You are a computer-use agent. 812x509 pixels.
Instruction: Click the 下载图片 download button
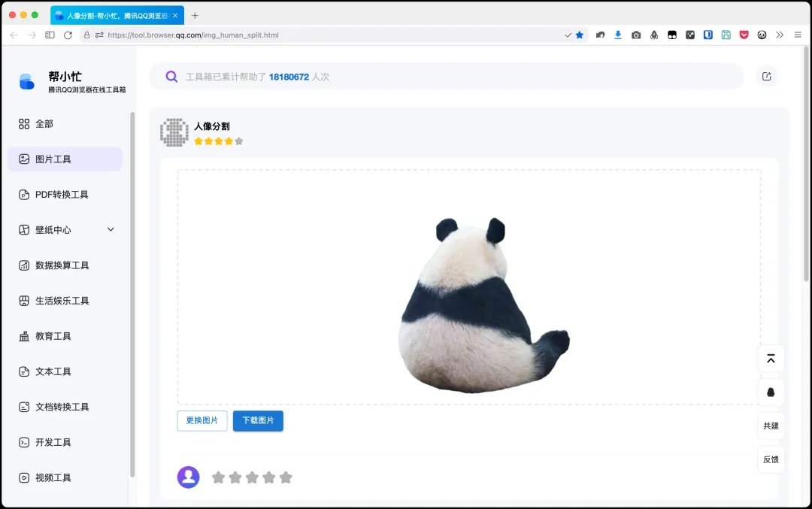(258, 421)
